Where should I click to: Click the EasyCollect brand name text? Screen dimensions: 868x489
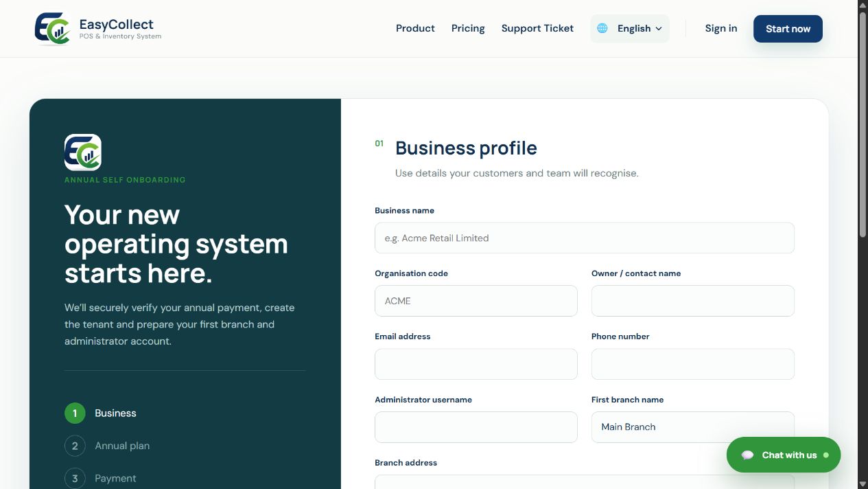point(117,24)
